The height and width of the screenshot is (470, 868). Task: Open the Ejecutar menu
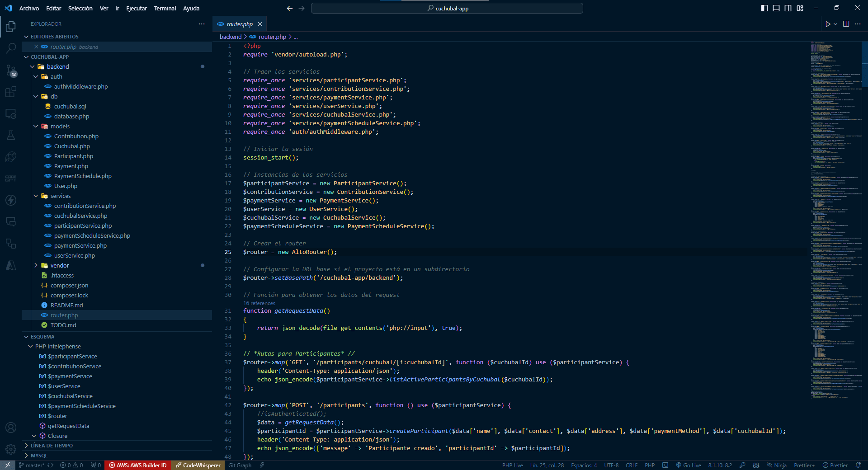click(137, 8)
